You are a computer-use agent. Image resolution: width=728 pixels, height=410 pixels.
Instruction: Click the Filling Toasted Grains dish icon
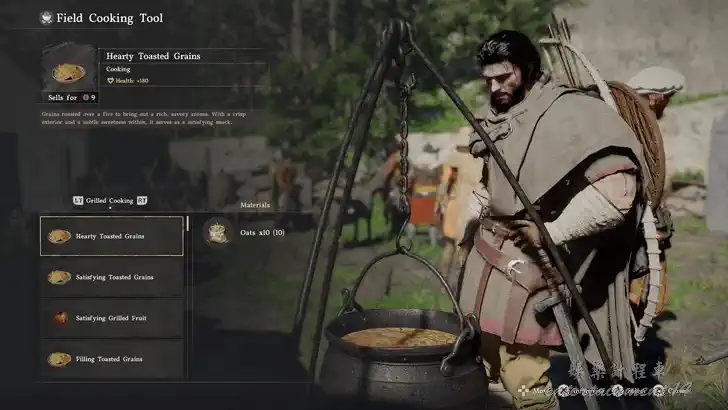[59, 359]
